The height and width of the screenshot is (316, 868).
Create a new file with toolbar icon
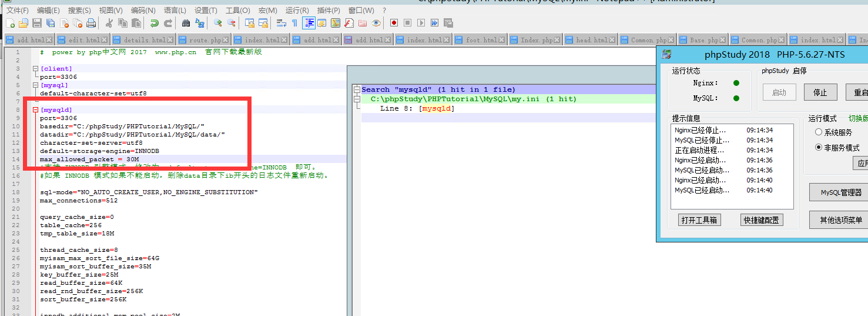click(x=10, y=23)
